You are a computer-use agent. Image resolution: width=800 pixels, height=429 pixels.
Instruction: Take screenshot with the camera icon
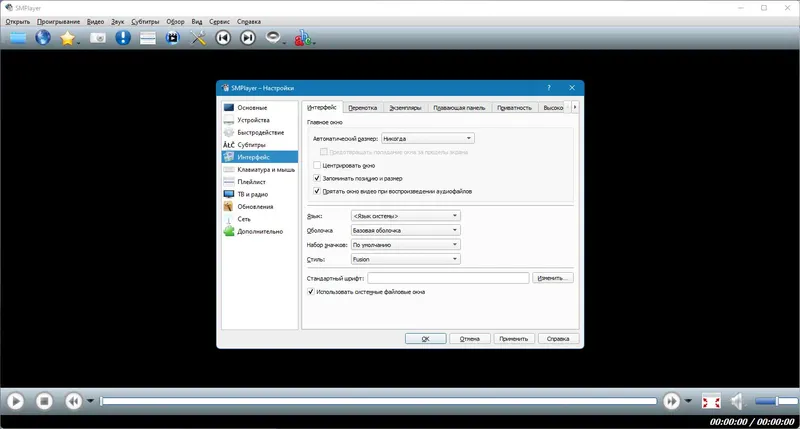97,38
